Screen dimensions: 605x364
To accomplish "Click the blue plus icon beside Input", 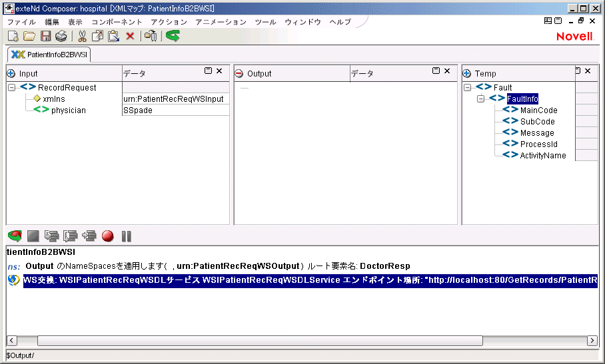I will (11, 73).
